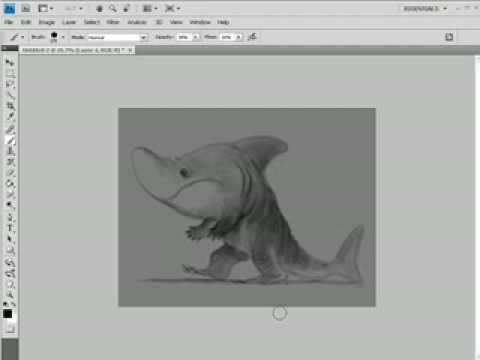Select the Shape tool
Screen dimensions: 480x360
click(x=10, y=251)
